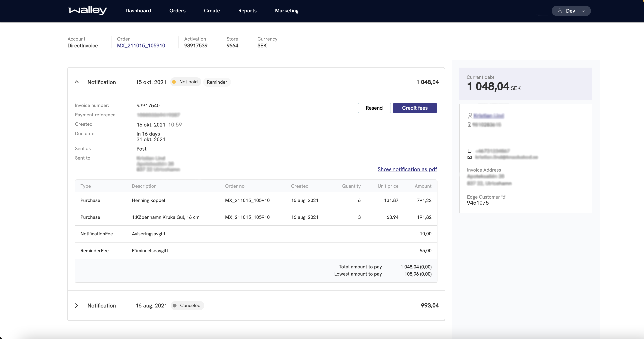Expand the canceled 16 aug. 2021 notification
Image resolution: width=644 pixels, height=339 pixels.
point(76,306)
